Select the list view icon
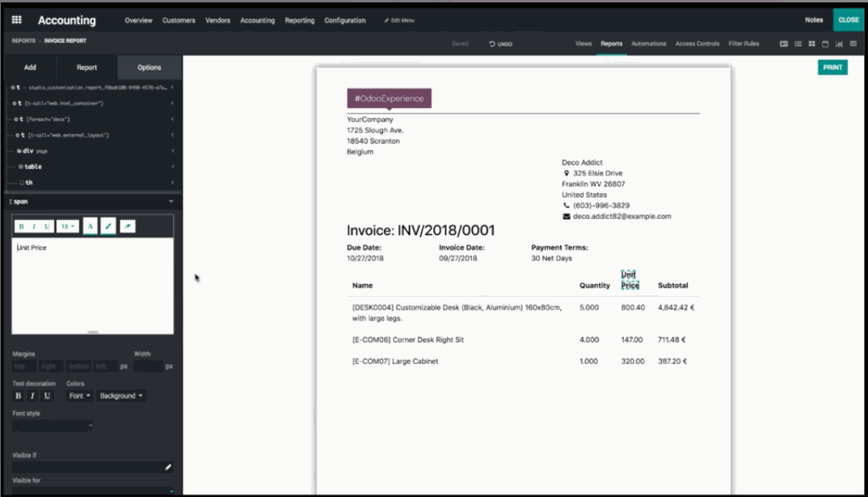Screen dimensions: 868x497 point(797,44)
